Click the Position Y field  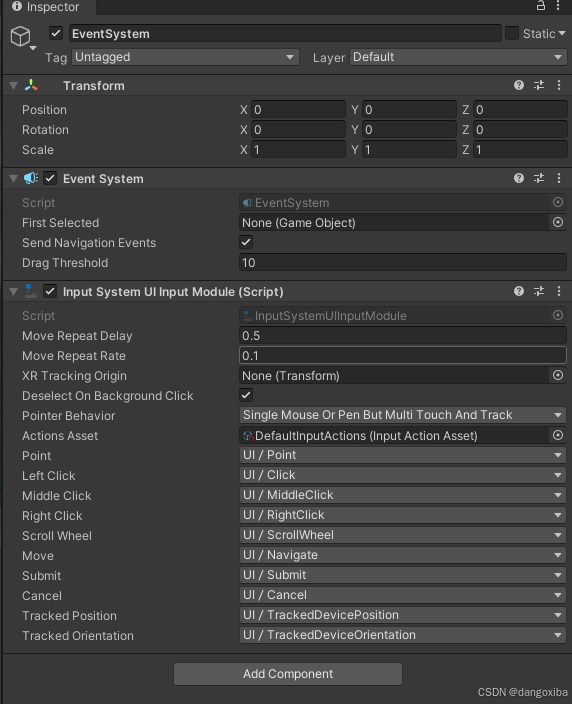tap(409, 110)
